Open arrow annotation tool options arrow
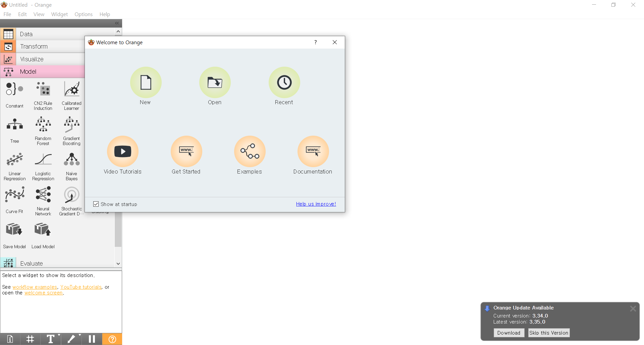 [80, 335]
